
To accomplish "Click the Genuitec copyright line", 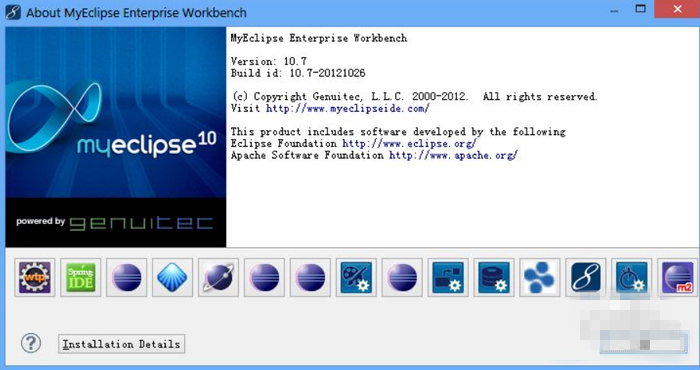I will [414, 97].
